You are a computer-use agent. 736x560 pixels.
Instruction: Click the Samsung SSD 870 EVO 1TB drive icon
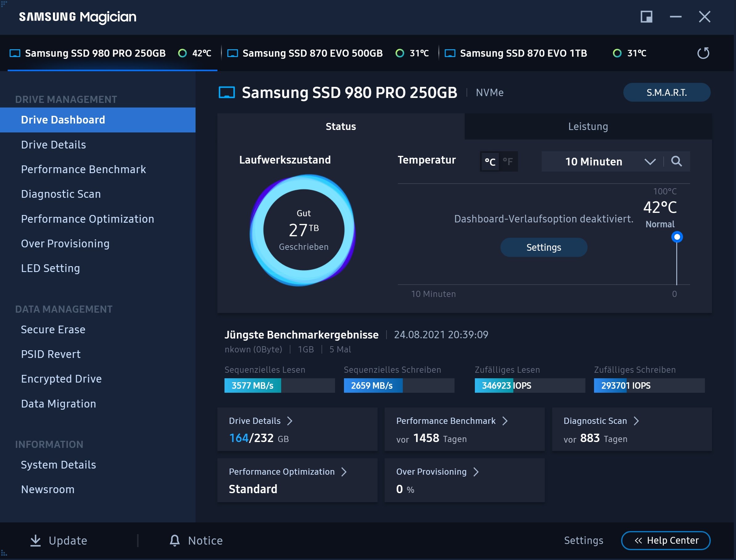(x=450, y=53)
